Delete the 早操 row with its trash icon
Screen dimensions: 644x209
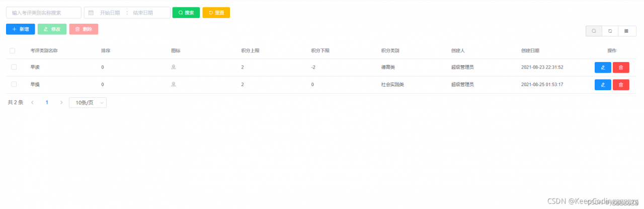pos(621,85)
